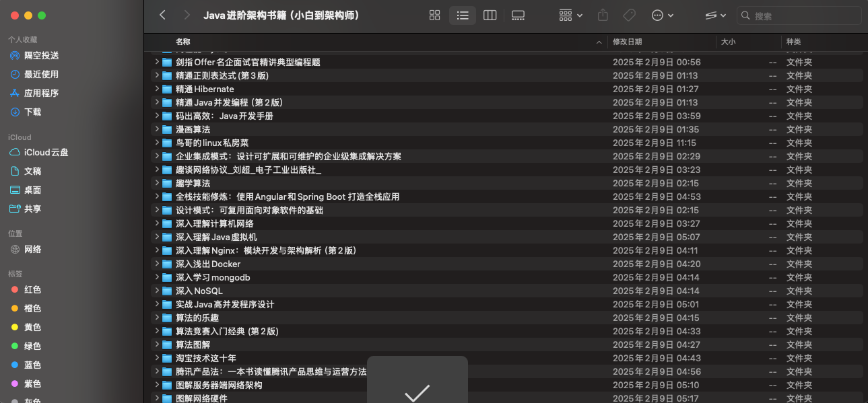
Task: Click the date 2025年2月9日 05:07
Action: (x=657, y=237)
